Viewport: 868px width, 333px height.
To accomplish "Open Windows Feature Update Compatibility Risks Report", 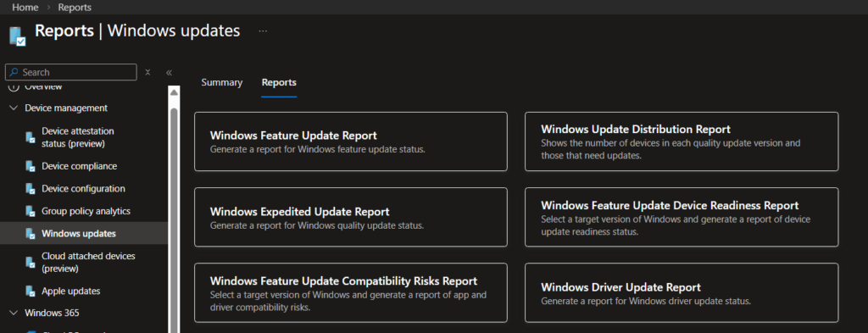I will click(351, 292).
